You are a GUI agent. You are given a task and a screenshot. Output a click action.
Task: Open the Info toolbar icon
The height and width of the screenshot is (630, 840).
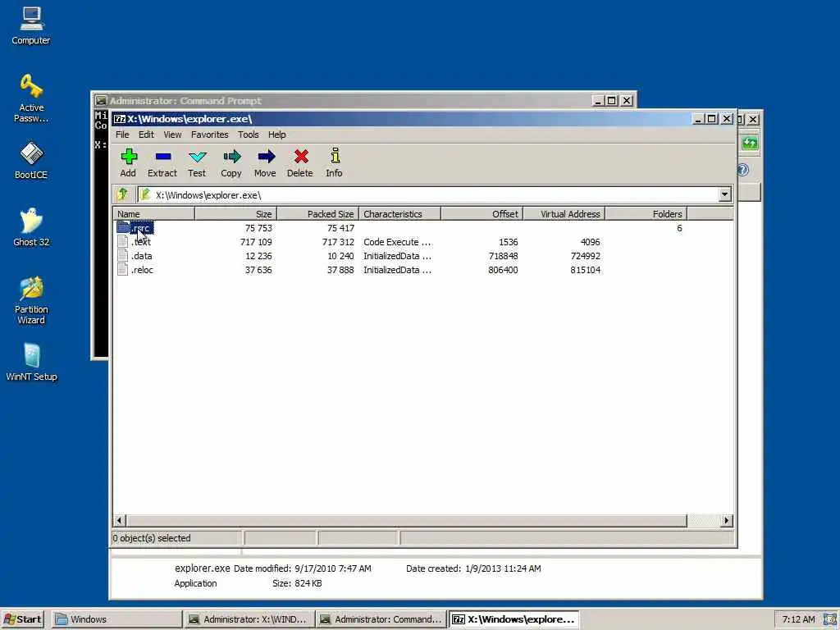point(335,155)
